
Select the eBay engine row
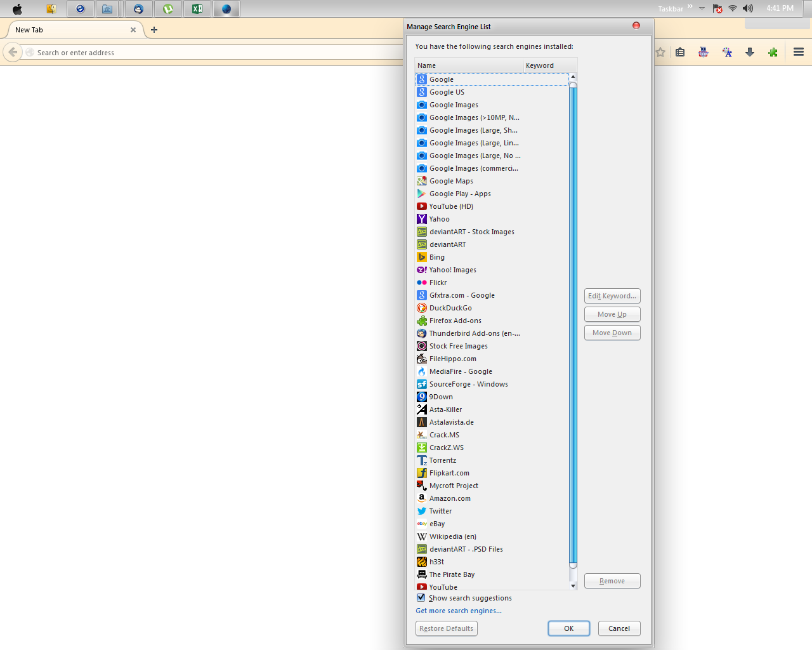[x=492, y=524]
